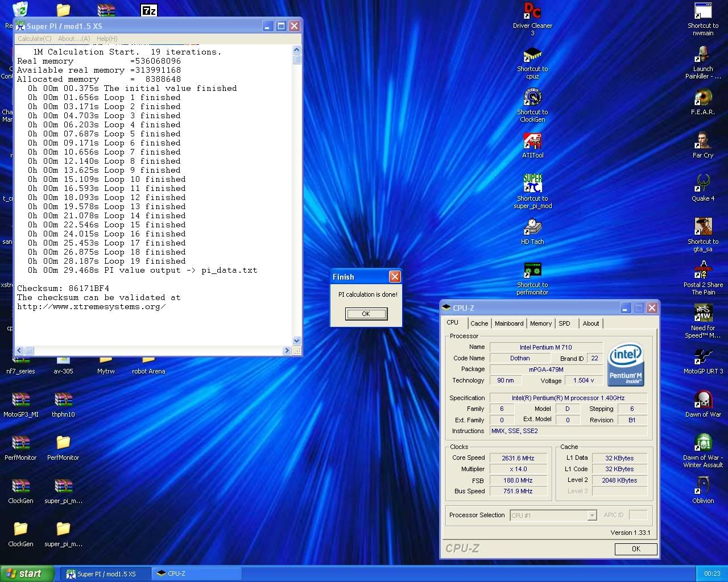This screenshot has width=728, height=582.
Task: Switch to the About tab in CPU-Z
Action: pos(591,323)
